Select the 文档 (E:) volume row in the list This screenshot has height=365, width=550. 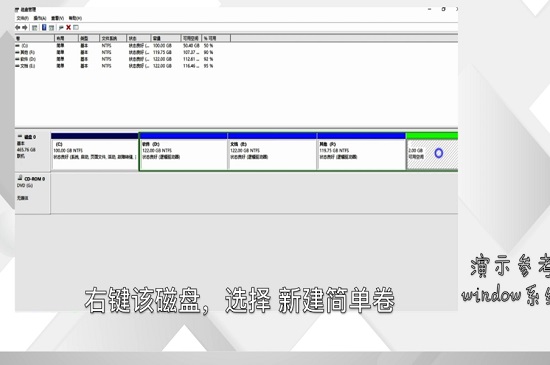tap(114, 66)
